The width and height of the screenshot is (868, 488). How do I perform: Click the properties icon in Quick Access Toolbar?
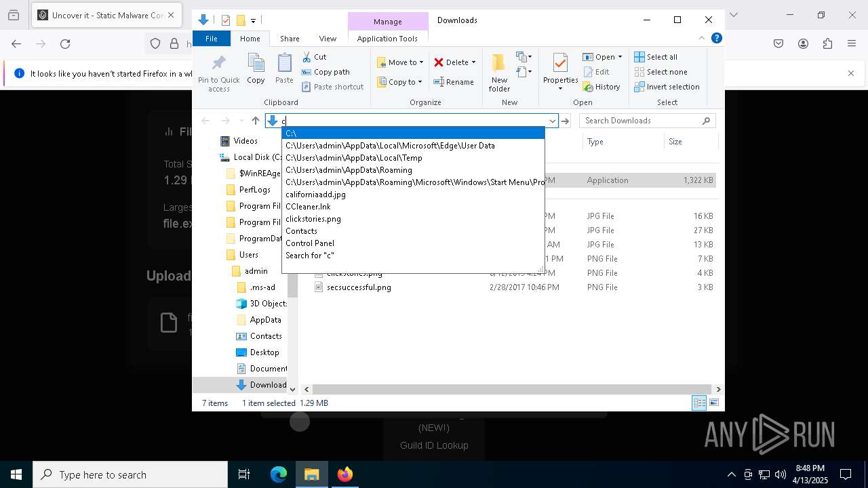(x=225, y=20)
